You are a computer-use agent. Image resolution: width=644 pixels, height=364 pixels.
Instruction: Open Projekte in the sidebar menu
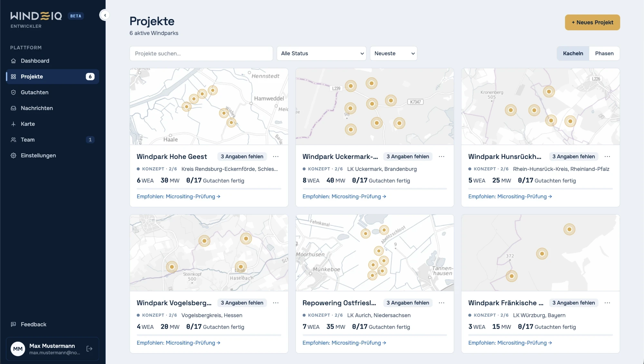pos(52,77)
